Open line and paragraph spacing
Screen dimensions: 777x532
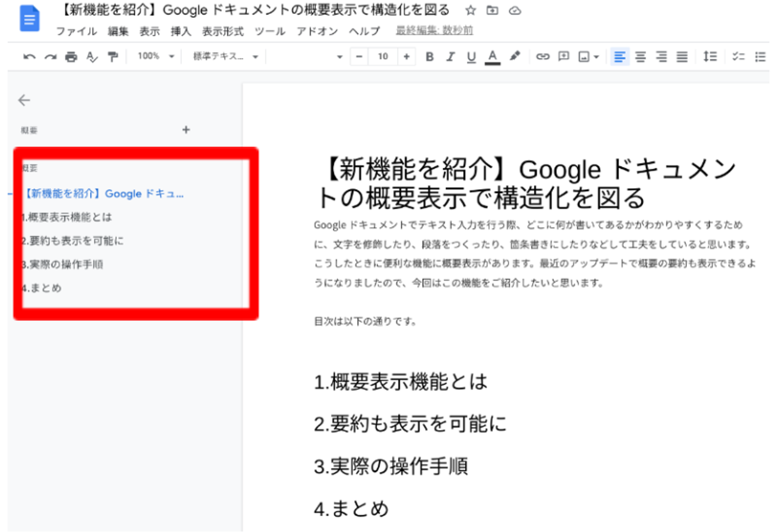pos(710,56)
